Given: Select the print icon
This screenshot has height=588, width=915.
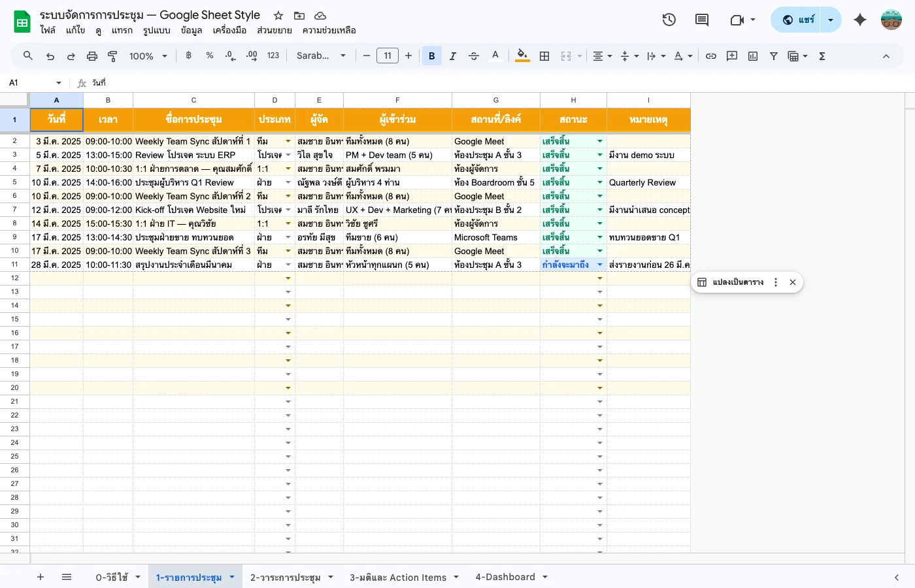Looking at the screenshot, I should coord(91,56).
